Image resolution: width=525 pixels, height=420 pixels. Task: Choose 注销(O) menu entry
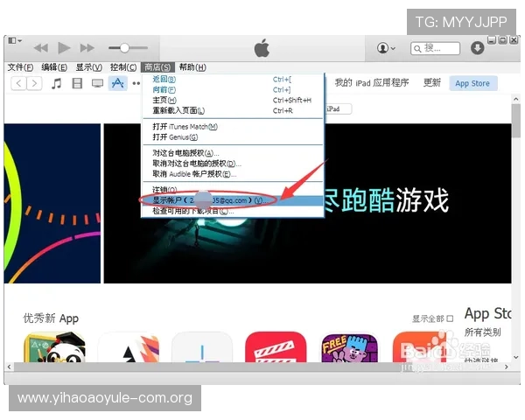tap(233, 190)
